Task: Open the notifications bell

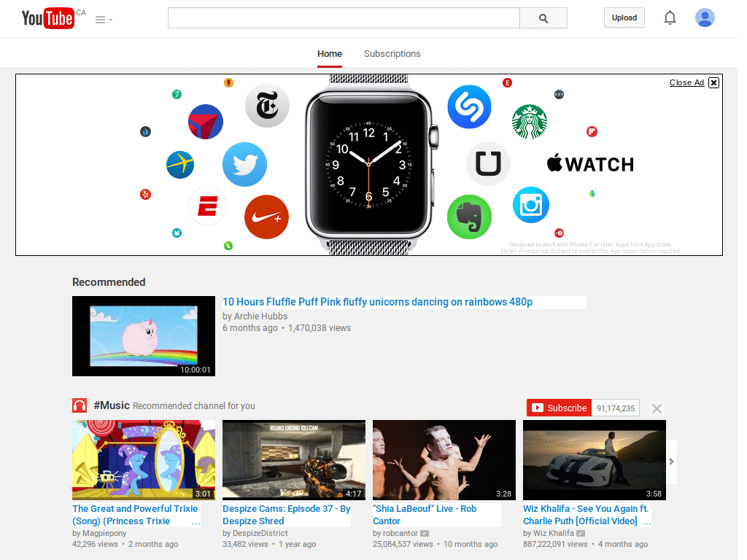Action: 670,17
